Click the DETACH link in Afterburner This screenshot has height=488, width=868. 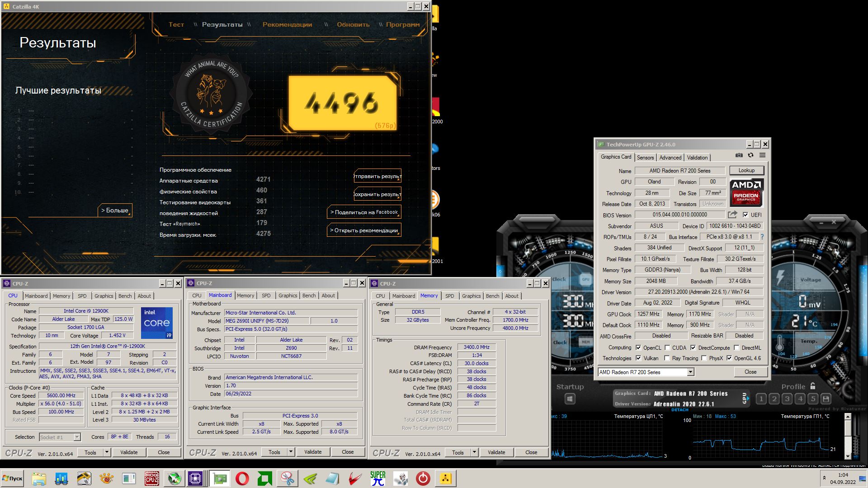click(x=679, y=410)
